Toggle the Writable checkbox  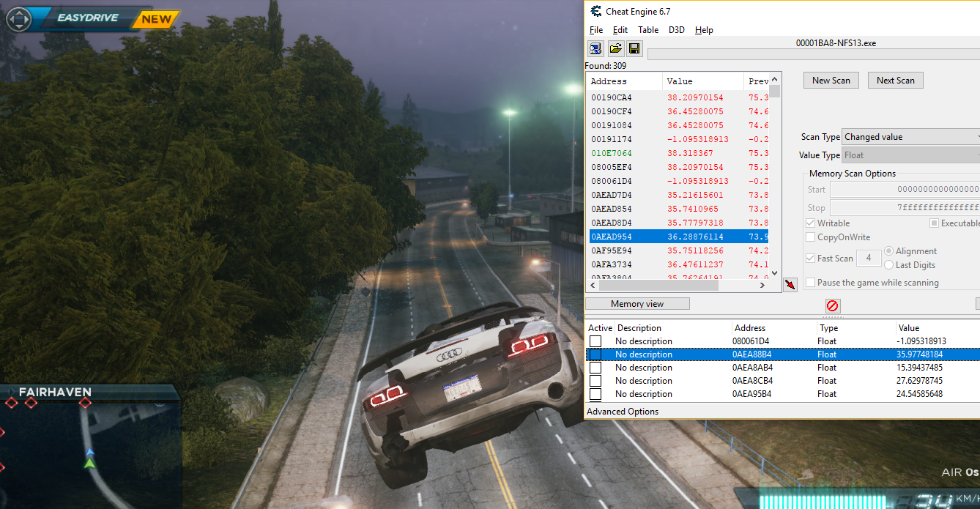coord(810,223)
